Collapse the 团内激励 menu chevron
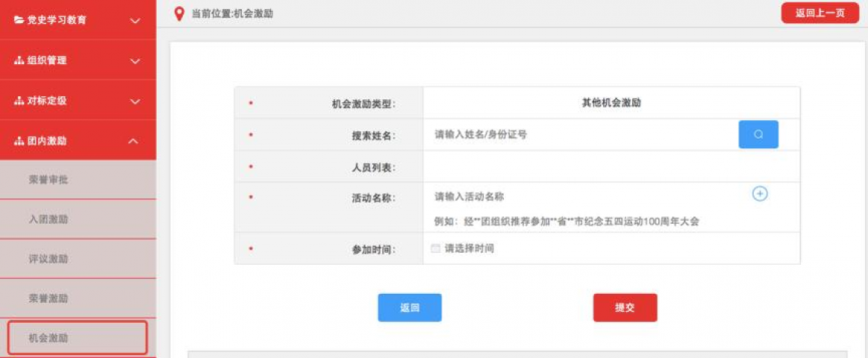868x358 pixels. [135, 141]
